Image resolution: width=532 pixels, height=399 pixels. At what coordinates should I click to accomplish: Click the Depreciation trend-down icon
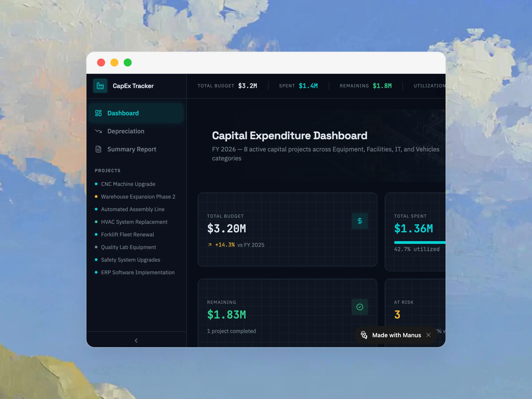98,131
